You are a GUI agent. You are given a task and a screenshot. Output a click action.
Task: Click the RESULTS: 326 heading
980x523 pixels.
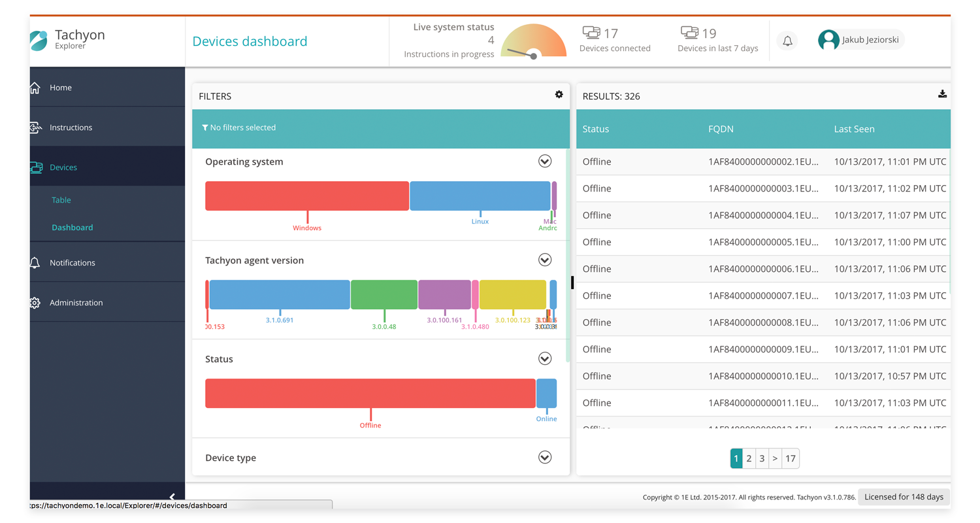click(x=612, y=96)
